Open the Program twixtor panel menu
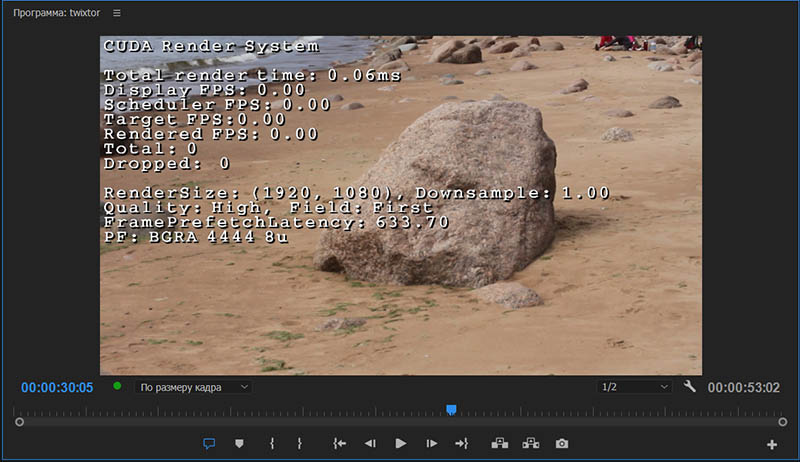800x462 pixels. coord(117,13)
